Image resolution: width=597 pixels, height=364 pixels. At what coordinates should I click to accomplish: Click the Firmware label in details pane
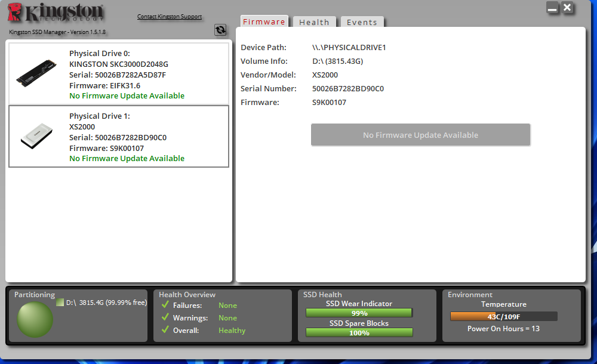click(x=260, y=102)
